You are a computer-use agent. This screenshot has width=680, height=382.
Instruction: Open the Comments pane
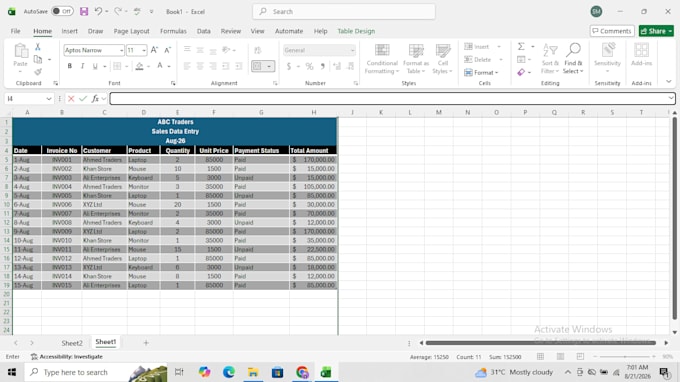(611, 31)
